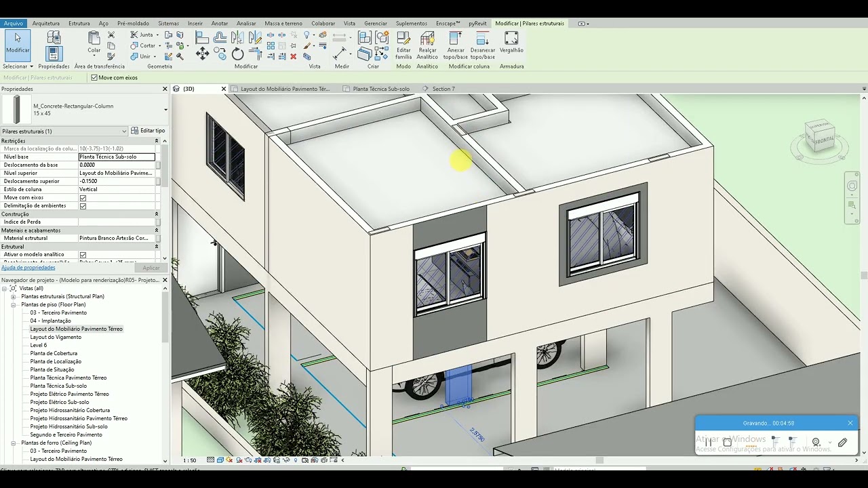Select the Offset tool
This screenshot has height=488, width=868.
pyautogui.click(x=220, y=38)
